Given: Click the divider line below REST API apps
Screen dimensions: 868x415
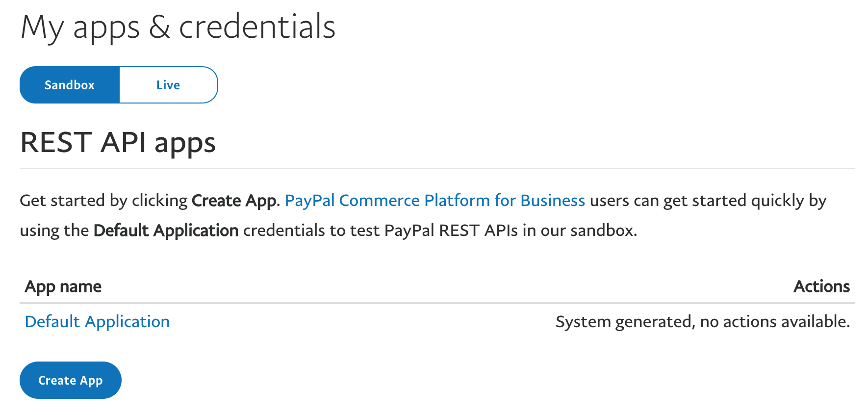Looking at the screenshot, I should [x=437, y=169].
